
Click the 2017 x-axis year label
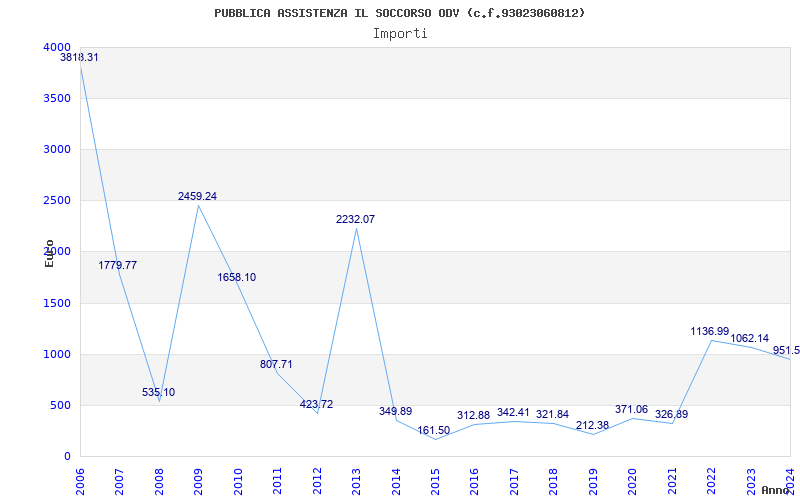(x=514, y=481)
